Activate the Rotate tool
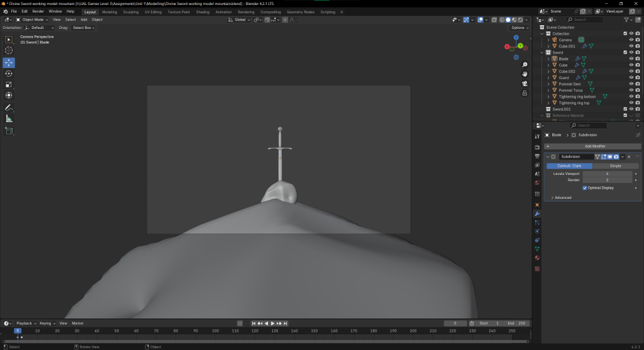 click(x=9, y=74)
